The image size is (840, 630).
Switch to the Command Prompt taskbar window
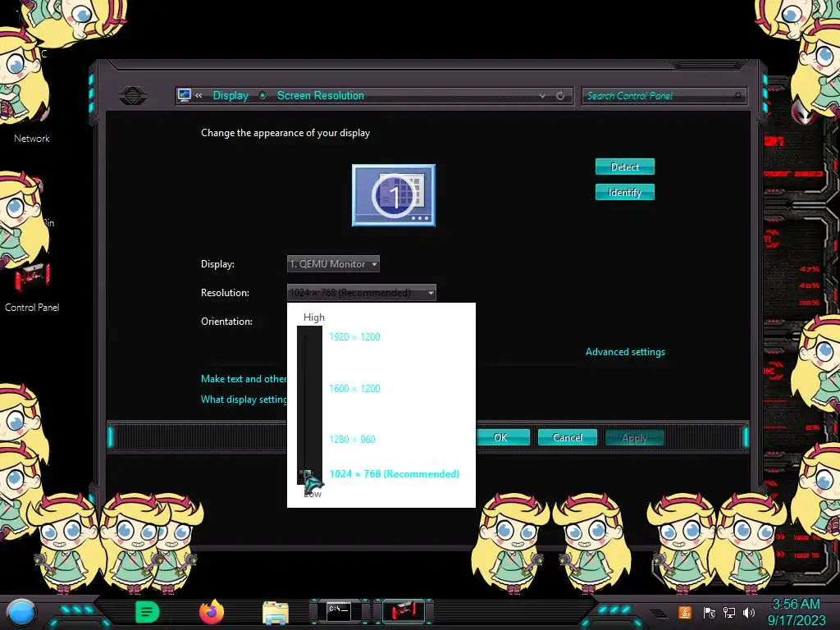340,612
